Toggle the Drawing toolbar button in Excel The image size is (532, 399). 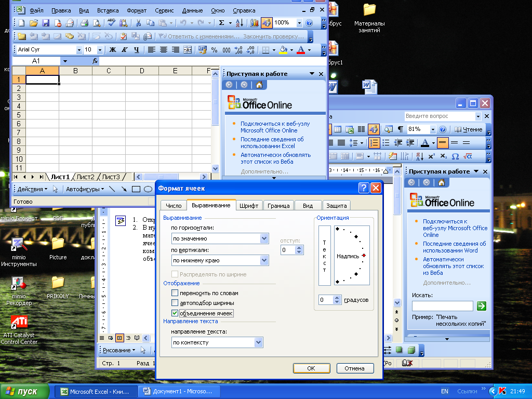(x=267, y=23)
